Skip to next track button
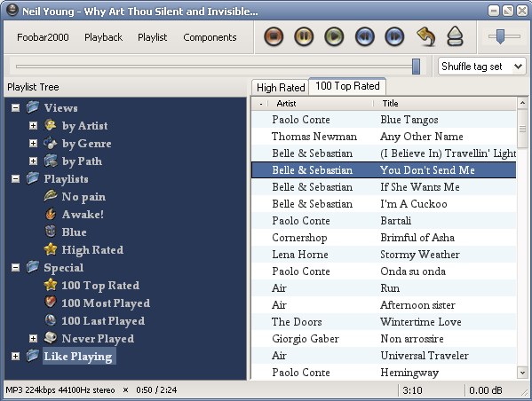The height and width of the screenshot is (401, 532). (x=394, y=36)
